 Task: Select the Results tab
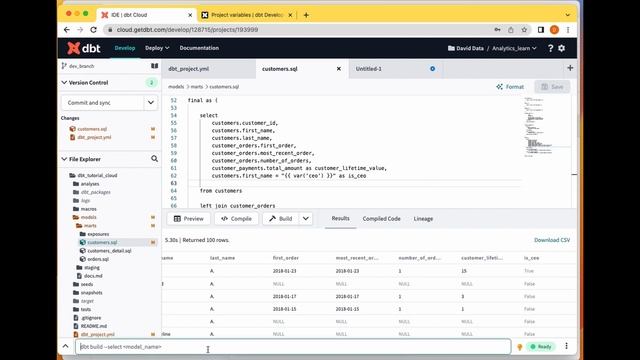pyautogui.click(x=340, y=218)
